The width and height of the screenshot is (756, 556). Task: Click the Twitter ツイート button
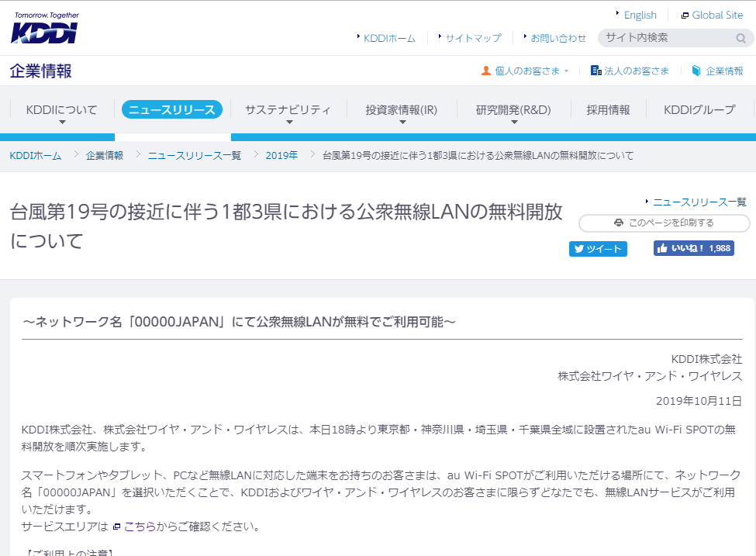pyautogui.click(x=598, y=249)
